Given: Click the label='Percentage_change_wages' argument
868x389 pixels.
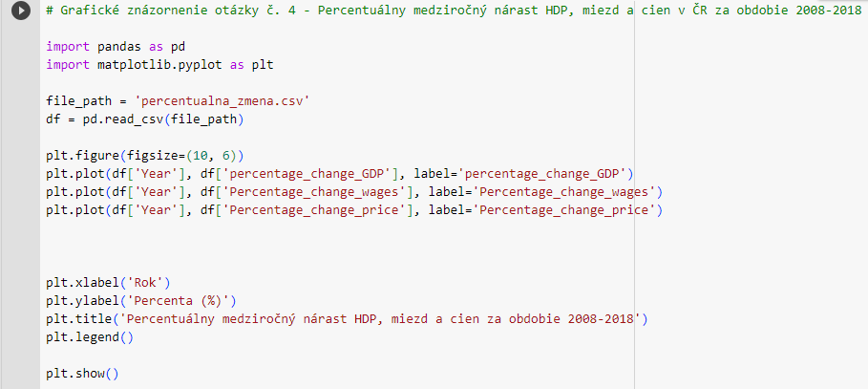Looking at the screenshot, I should pos(547,191).
